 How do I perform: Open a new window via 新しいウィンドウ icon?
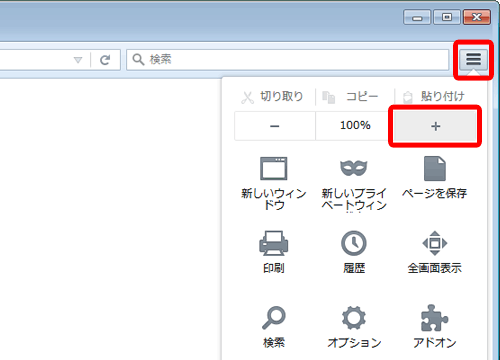tap(274, 168)
